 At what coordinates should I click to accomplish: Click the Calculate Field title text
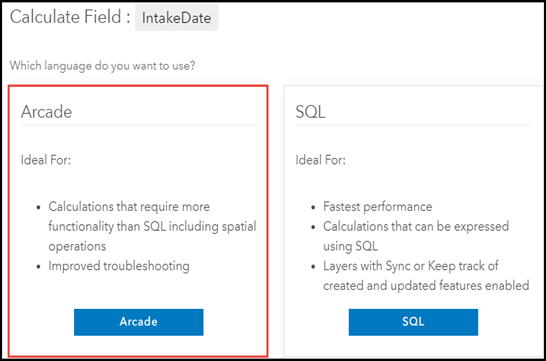point(70,17)
